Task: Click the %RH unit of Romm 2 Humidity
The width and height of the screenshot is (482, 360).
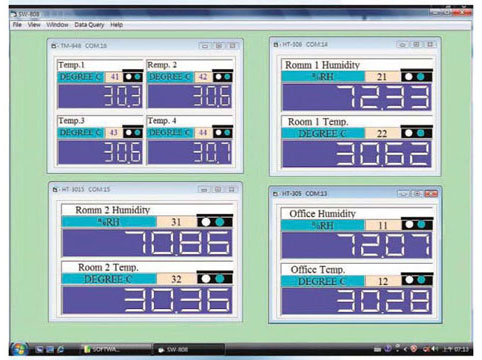Action: click(109, 222)
